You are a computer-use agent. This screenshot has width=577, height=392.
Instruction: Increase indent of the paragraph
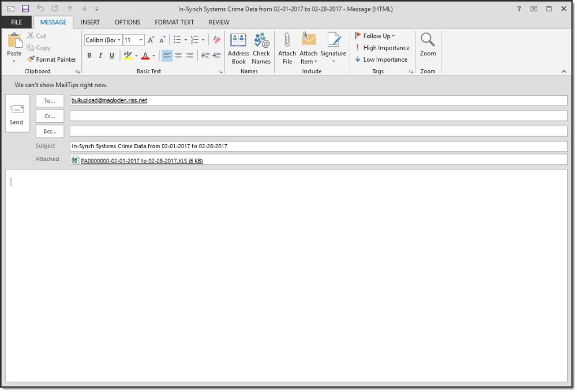tap(217, 55)
